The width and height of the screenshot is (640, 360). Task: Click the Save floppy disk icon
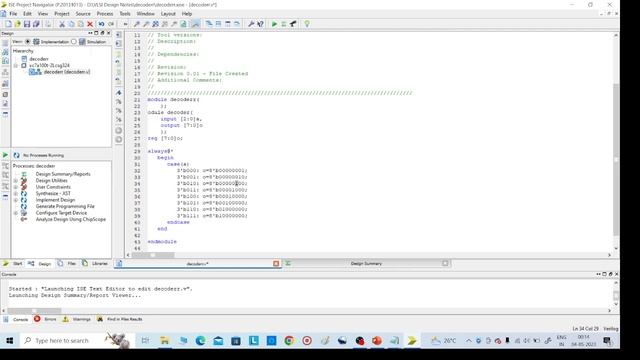click(x=27, y=24)
